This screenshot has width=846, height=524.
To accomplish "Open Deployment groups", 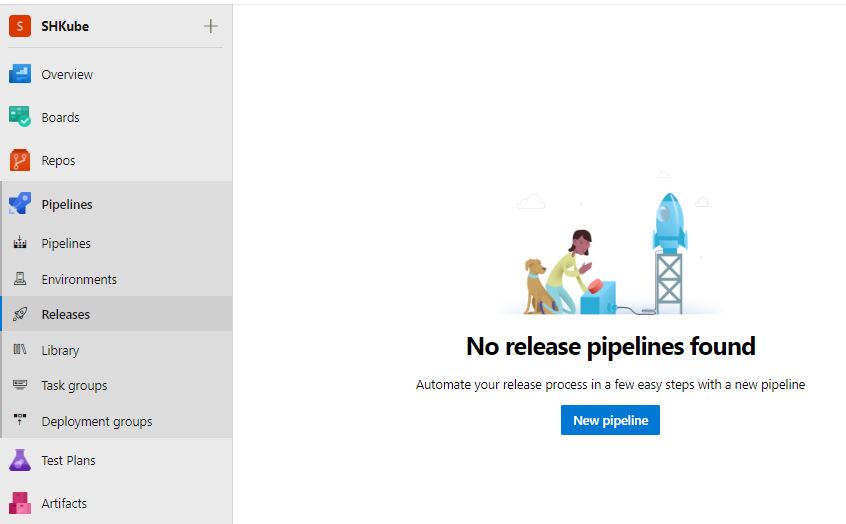I will (97, 422).
